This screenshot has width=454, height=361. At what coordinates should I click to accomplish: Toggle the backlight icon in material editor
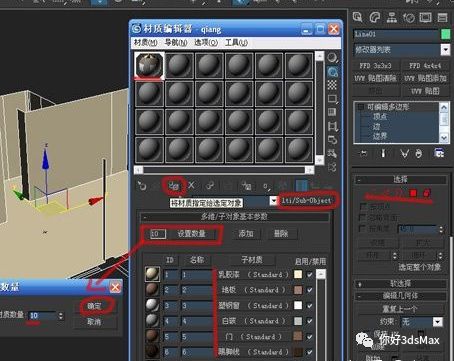(x=332, y=72)
